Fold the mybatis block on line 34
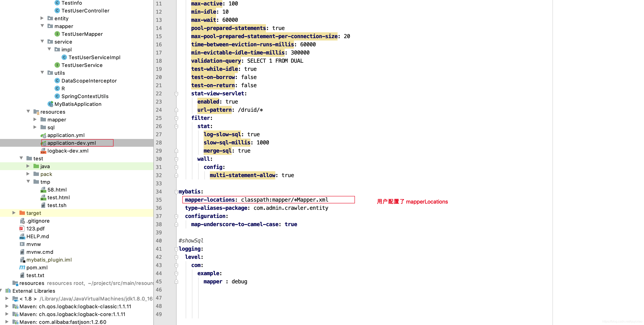Image resolution: width=644 pixels, height=325 pixels. click(x=176, y=192)
